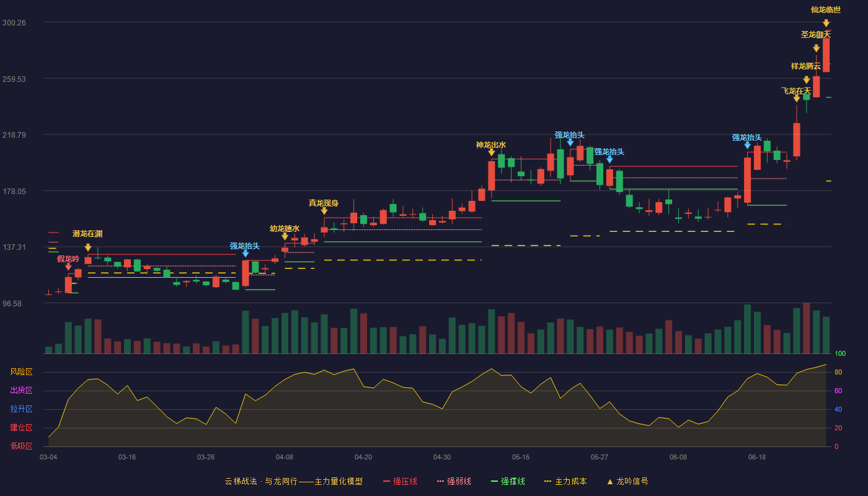The width and height of the screenshot is (868, 496).
Task: Click the 259.53 price axis label
Action: (14, 79)
